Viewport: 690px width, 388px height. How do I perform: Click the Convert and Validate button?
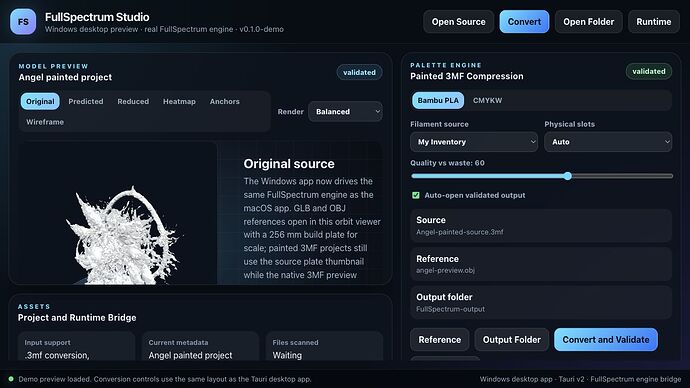606,340
